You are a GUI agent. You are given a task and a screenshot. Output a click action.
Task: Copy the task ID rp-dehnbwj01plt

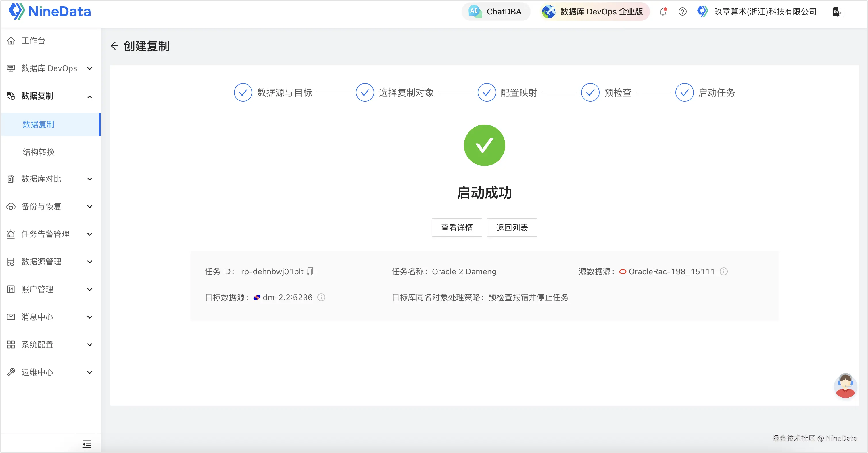[310, 271]
